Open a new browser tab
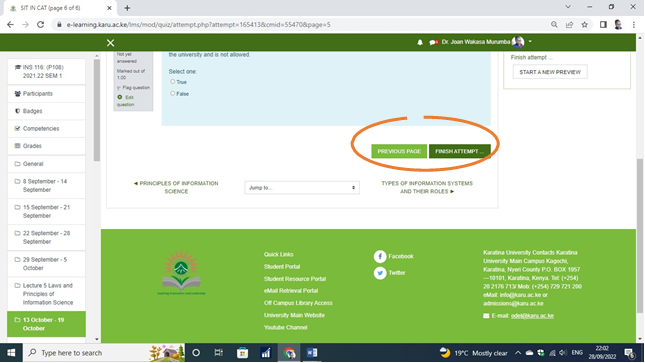 (x=127, y=8)
